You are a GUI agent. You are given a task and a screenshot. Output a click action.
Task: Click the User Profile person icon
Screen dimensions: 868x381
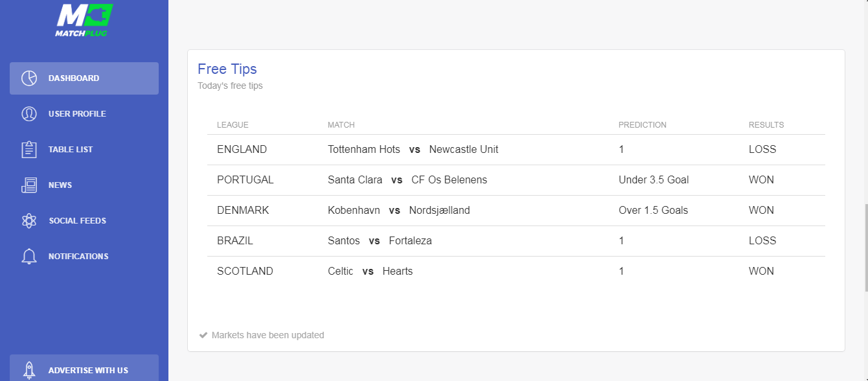pos(29,114)
